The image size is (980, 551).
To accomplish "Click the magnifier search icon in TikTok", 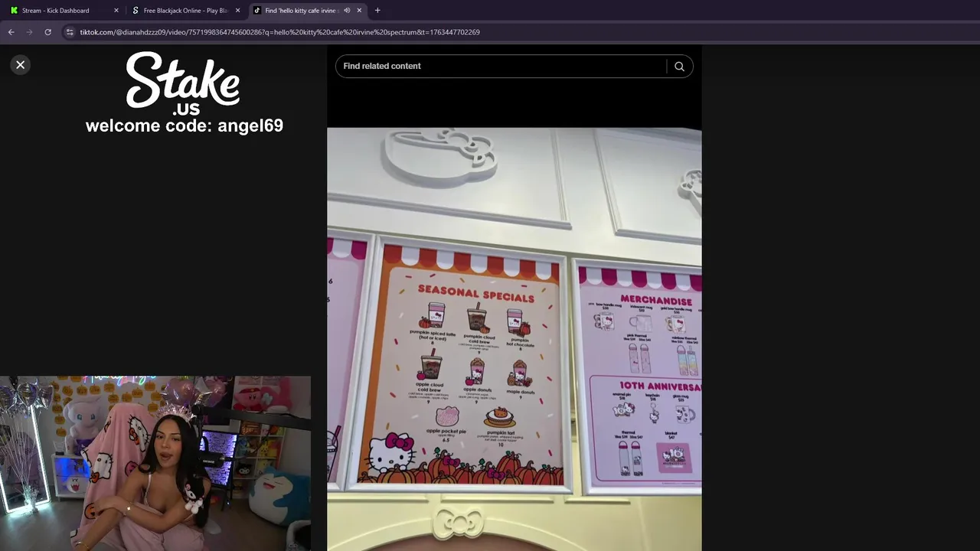I will 679,67.
